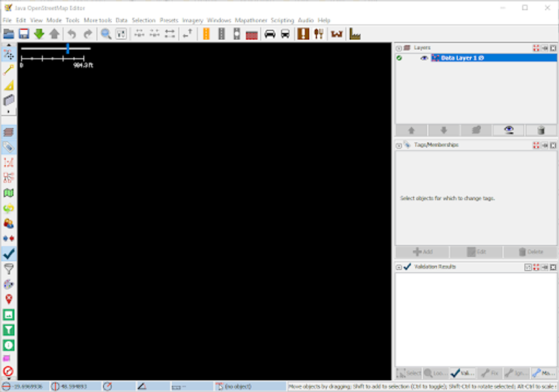This screenshot has width=559, height=392.
Task: Open the Presets menu
Action: coord(168,21)
